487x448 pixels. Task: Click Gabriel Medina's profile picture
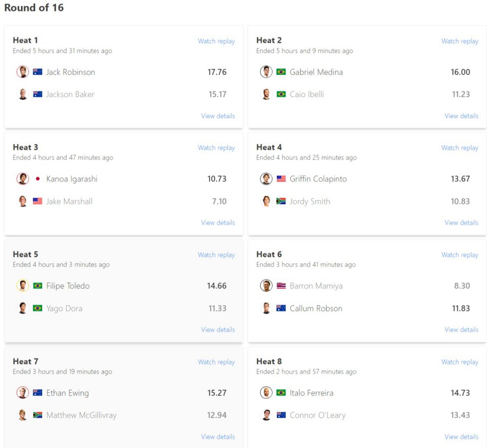click(266, 72)
